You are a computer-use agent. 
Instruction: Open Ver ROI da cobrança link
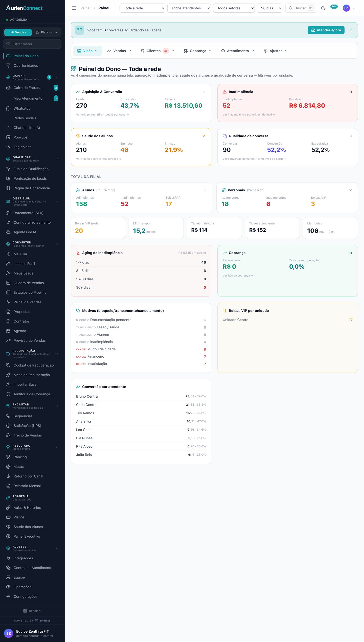(238, 276)
